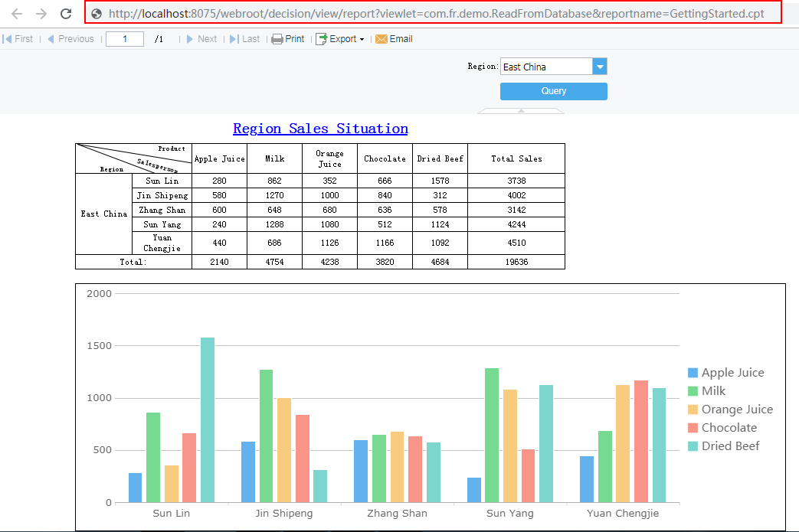Click the Export icon

click(x=321, y=39)
